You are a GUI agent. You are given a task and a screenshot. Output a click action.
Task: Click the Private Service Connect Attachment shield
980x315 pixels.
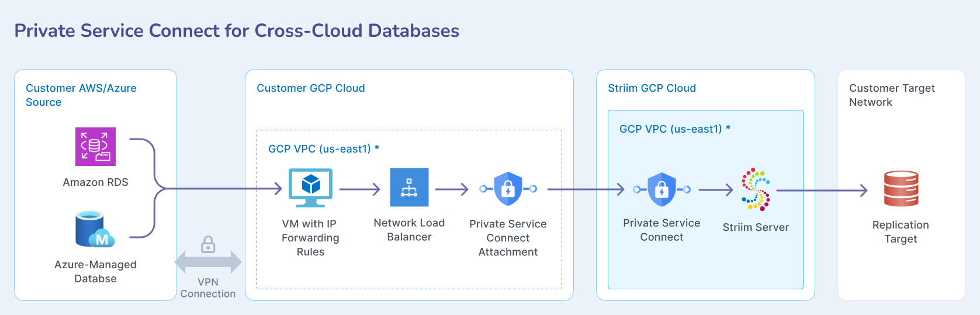click(x=508, y=189)
